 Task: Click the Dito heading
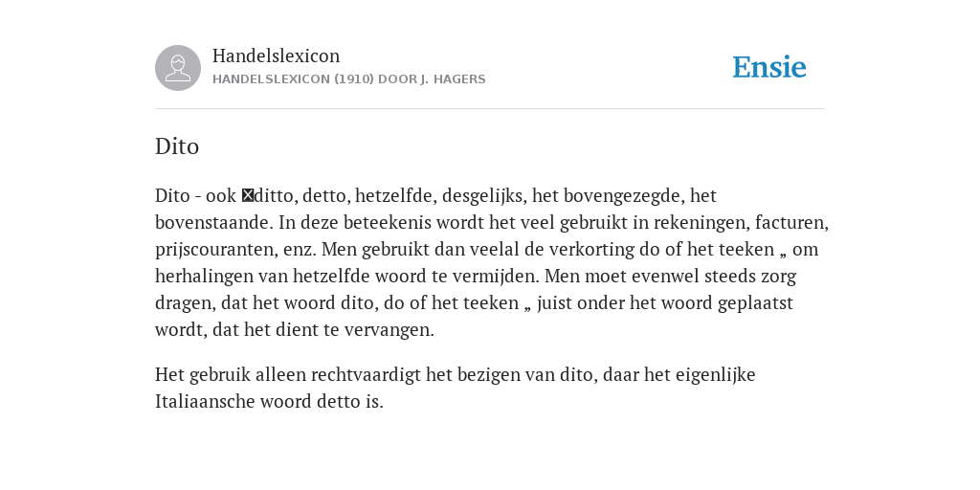[x=177, y=146]
